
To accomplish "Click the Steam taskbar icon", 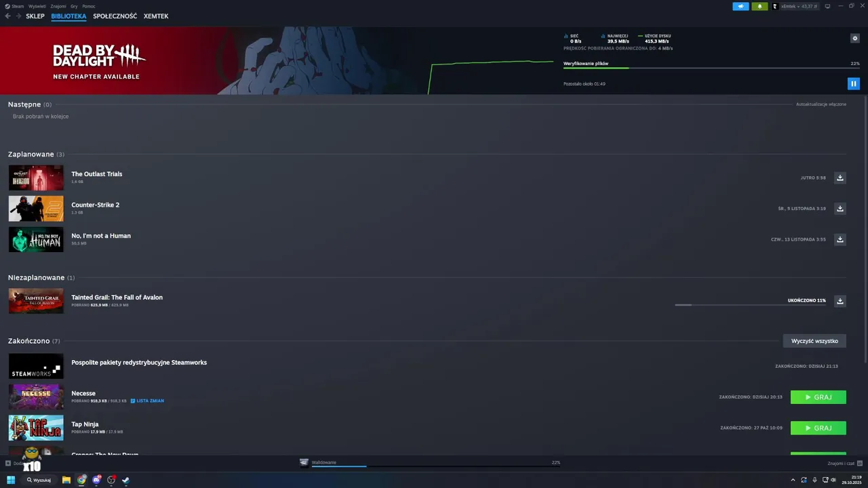I will pos(125,480).
